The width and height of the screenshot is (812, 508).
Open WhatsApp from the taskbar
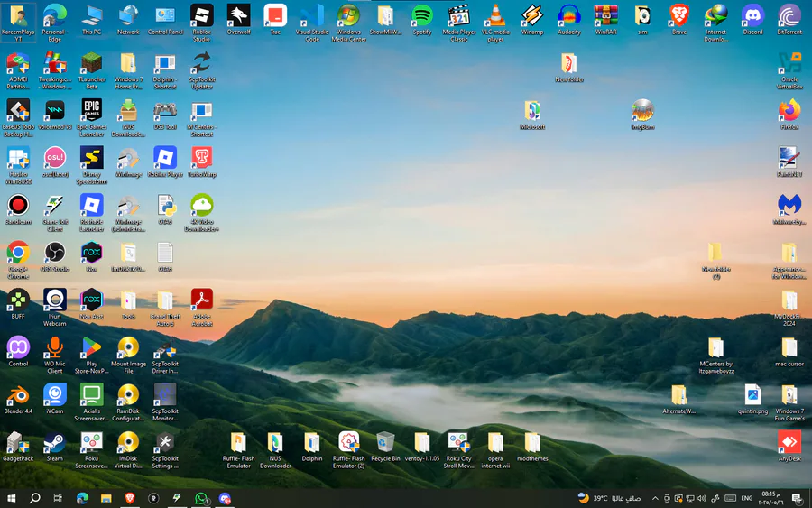[201, 498]
